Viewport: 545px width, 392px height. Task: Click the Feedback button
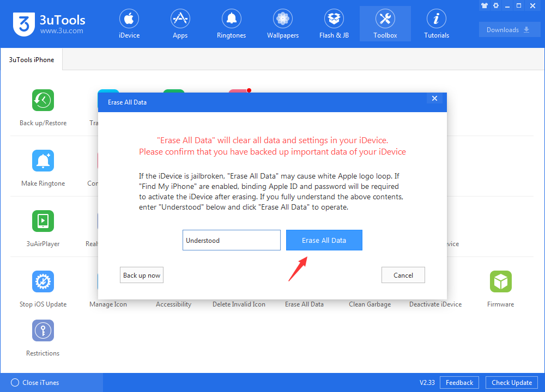point(459,382)
